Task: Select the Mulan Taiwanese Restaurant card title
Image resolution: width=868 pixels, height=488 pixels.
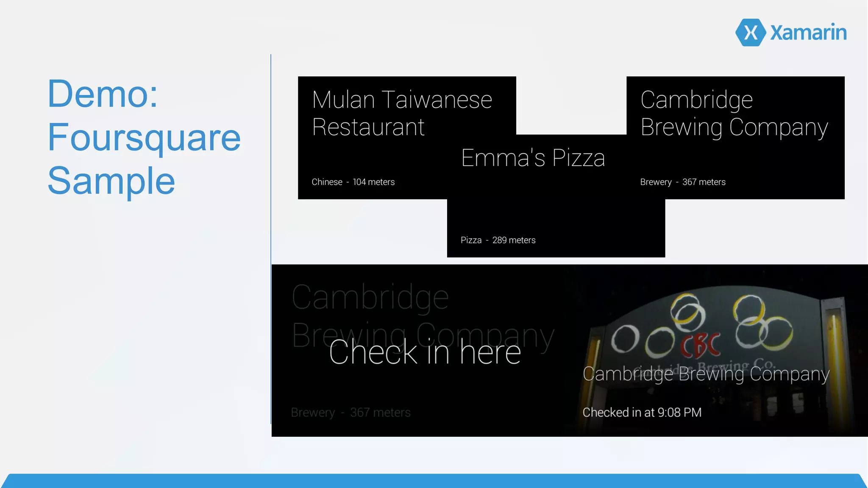Action: (402, 113)
